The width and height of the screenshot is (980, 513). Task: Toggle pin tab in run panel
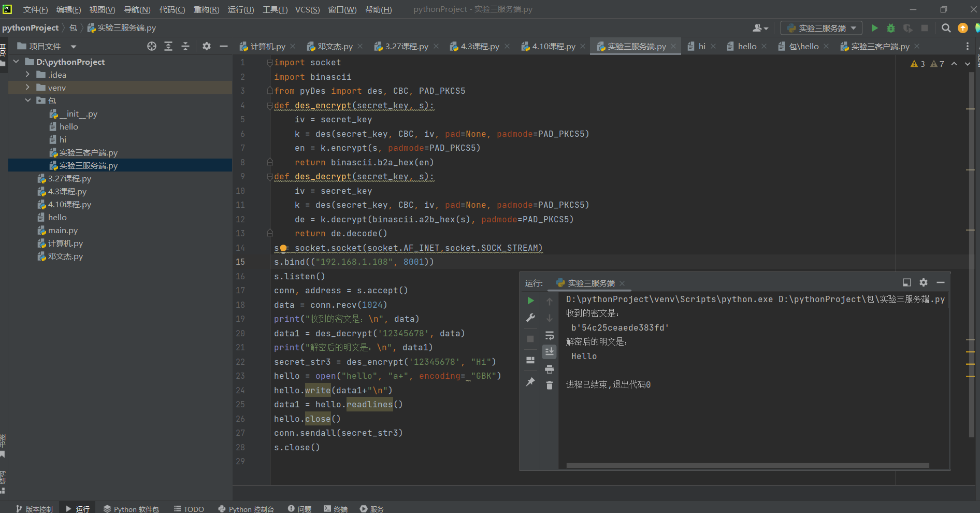[530, 382]
